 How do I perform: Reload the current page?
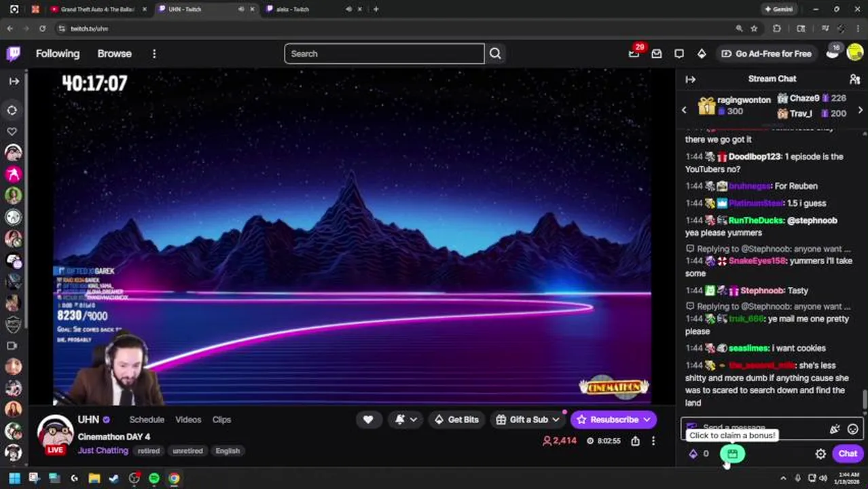(42, 29)
